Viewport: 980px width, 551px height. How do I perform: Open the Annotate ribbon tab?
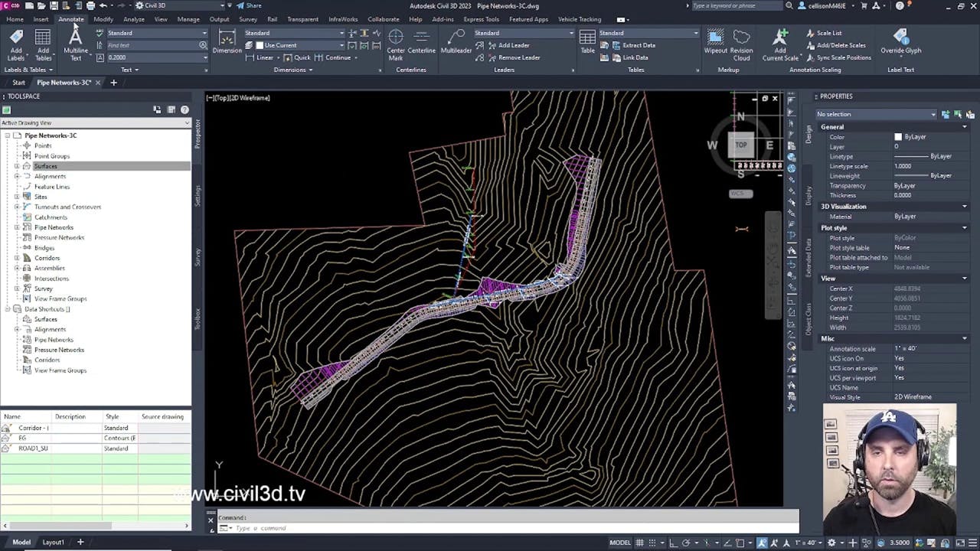[71, 19]
